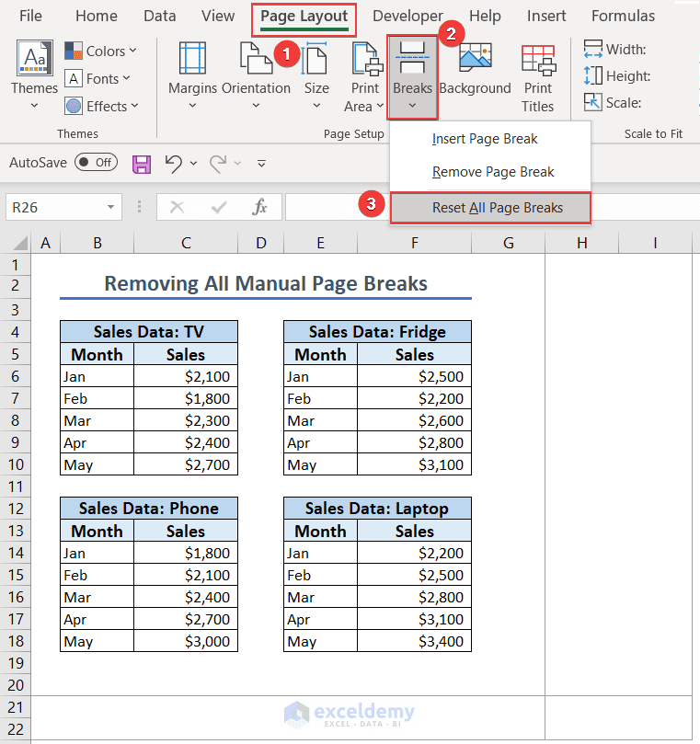Click Remove Page Break entry
The height and width of the screenshot is (744, 700).
[x=493, y=172]
